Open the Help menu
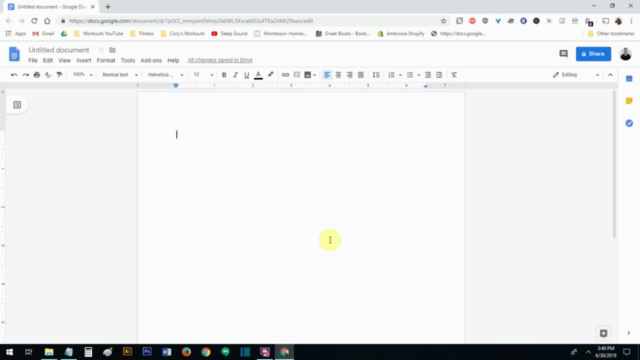Image resolution: width=640 pixels, height=360 pixels. (173, 60)
